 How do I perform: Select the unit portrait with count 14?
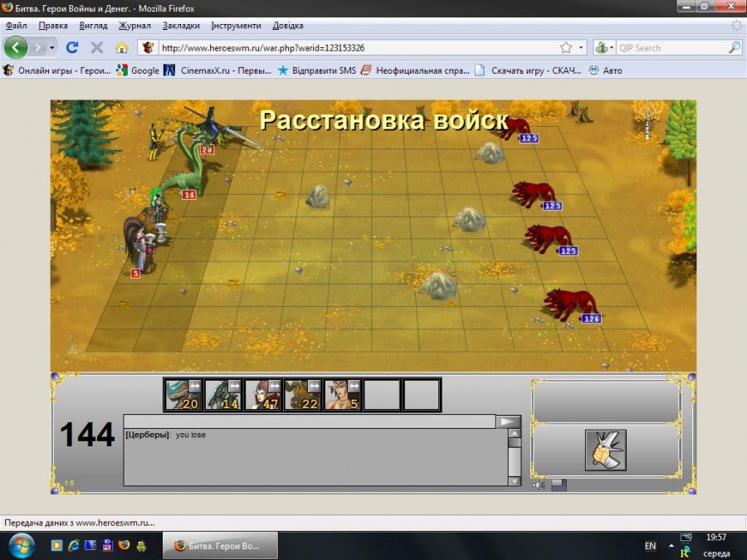point(222,395)
